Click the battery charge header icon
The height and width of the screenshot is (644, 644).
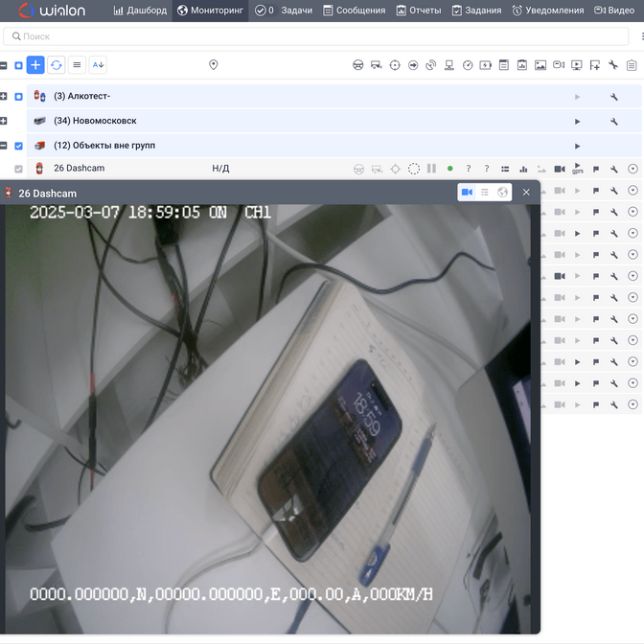pos(486,65)
